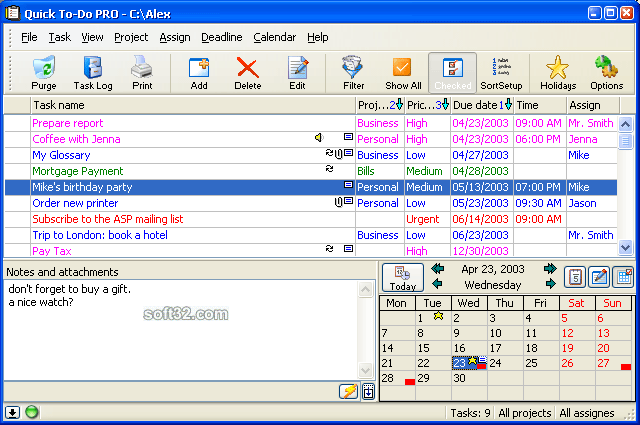Open the Task Log
Image resolution: width=640 pixels, height=425 pixels.
[x=93, y=73]
